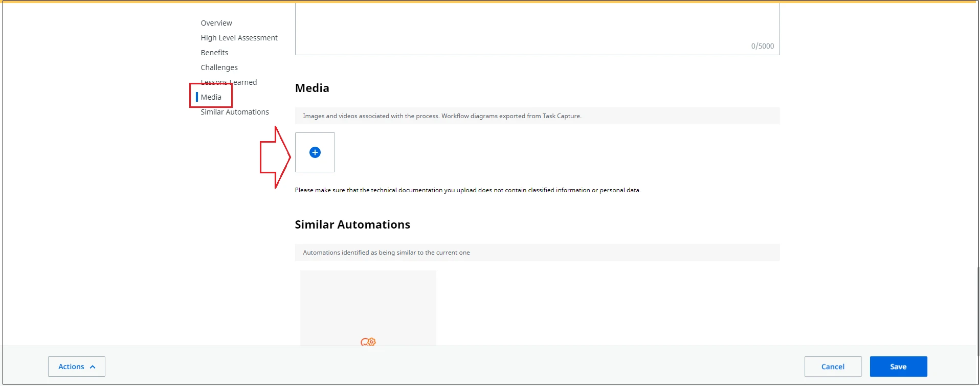Image resolution: width=980 pixels, height=386 pixels.
Task: Click the vertical scrollbar on the right edge
Action: point(977,312)
